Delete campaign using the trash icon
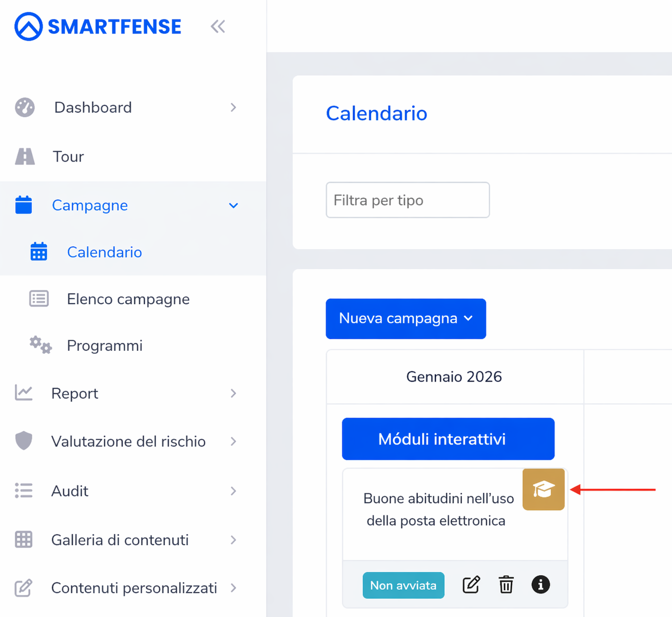 coord(506,585)
